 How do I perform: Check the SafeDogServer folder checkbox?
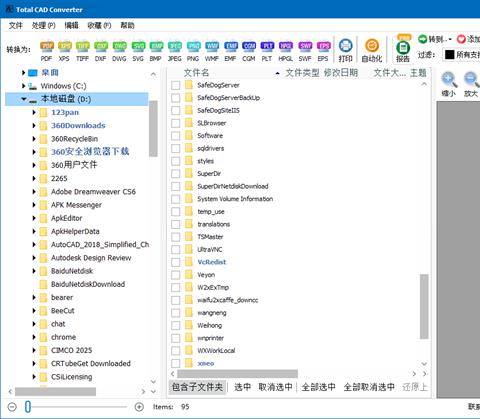[176, 85]
